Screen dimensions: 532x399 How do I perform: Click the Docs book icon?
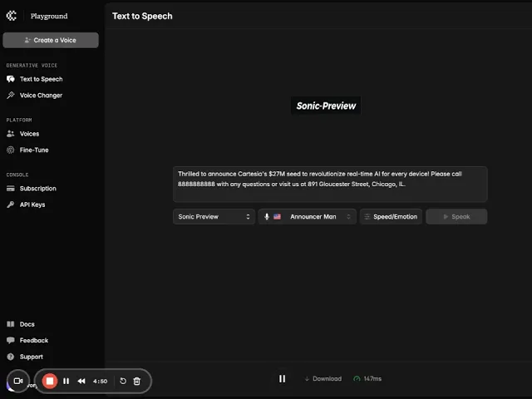(11, 324)
